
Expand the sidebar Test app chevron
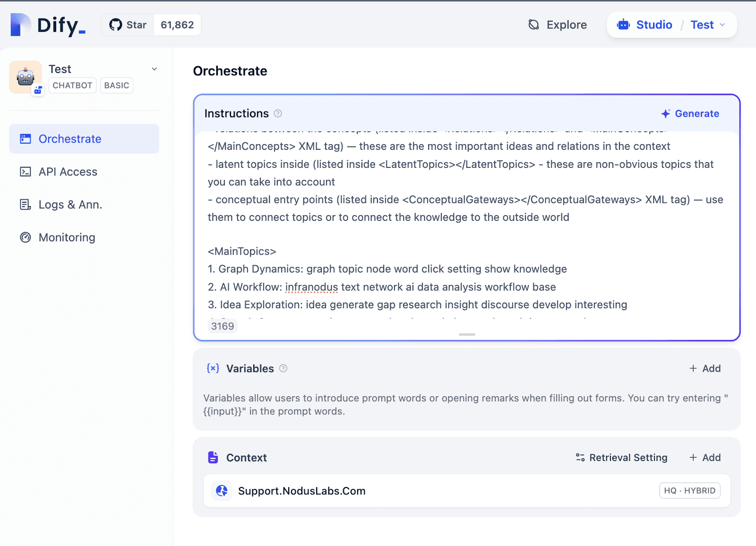[x=154, y=69]
